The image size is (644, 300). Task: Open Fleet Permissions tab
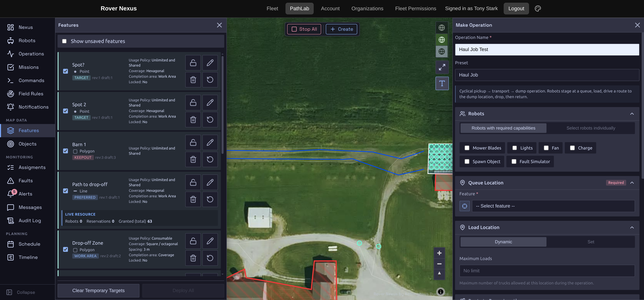coord(416,9)
